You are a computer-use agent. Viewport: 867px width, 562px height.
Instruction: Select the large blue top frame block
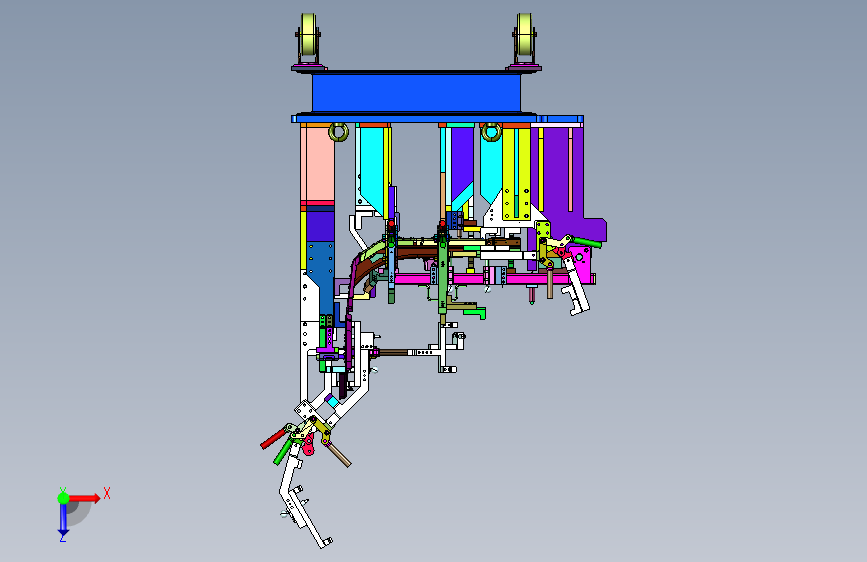(416, 93)
